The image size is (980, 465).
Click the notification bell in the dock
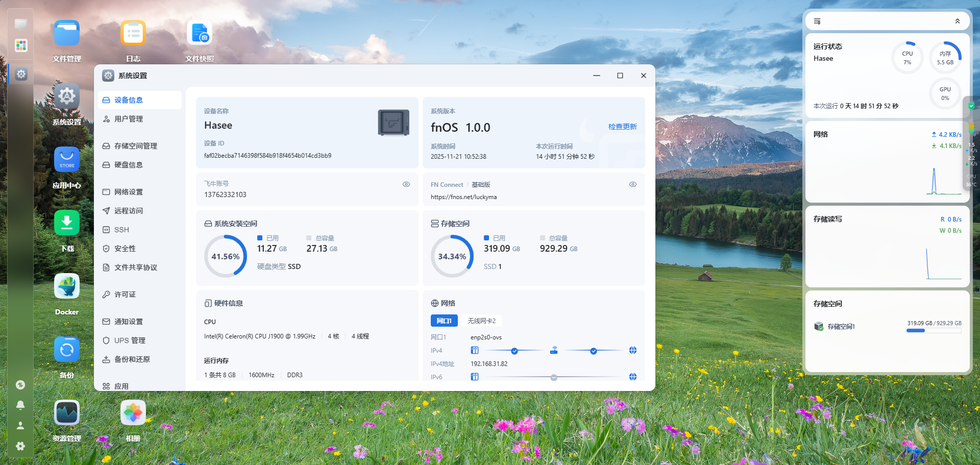point(20,405)
